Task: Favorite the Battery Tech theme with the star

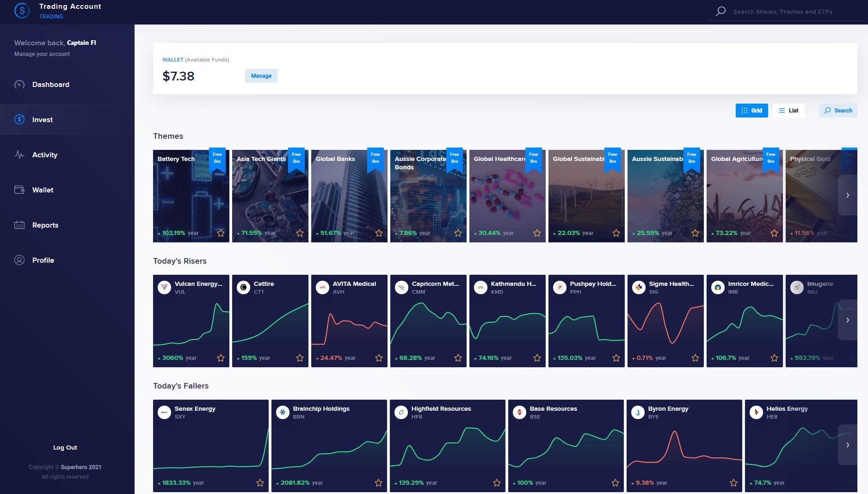Action: coord(221,234)
